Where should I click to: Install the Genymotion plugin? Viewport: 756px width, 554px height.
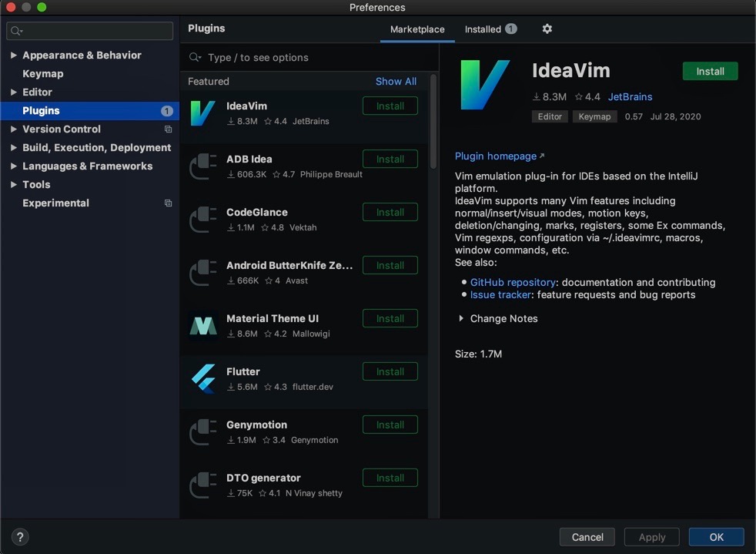pyautogui.click(x=390, y=425)
